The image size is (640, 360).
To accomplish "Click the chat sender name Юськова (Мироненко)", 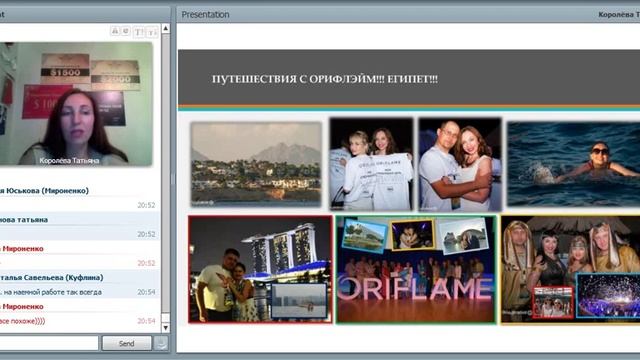I will [x=48, y=191].
